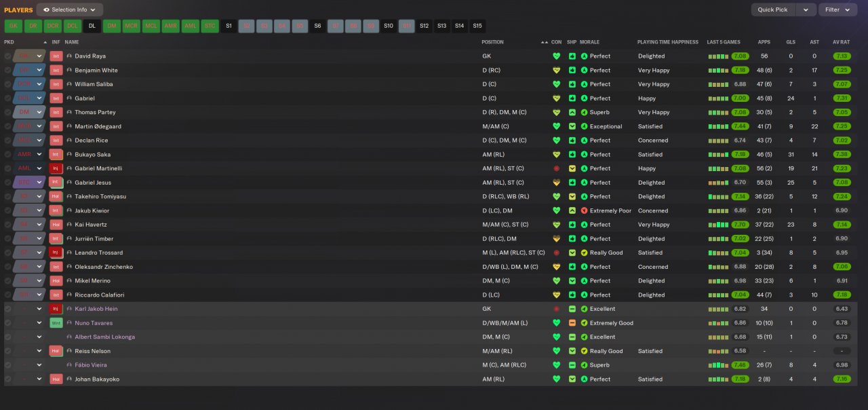Open the position dropdown for Bukayo Saka
Image resolution: width=868 pixels, height=410 pixels.
39,155
